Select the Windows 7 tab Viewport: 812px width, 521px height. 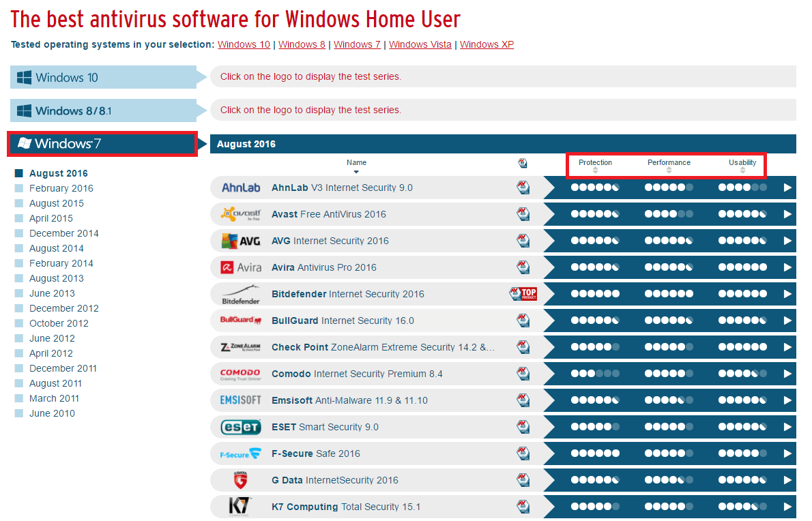102,144
